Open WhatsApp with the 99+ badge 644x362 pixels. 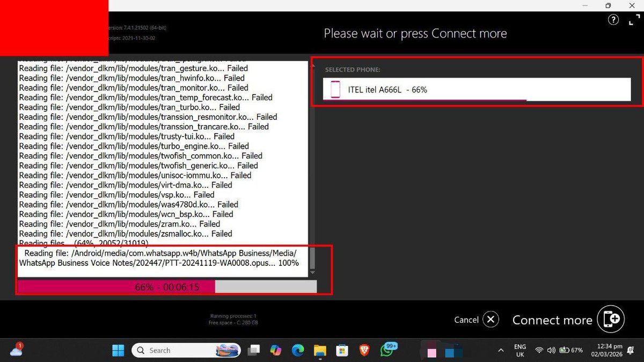387,350
